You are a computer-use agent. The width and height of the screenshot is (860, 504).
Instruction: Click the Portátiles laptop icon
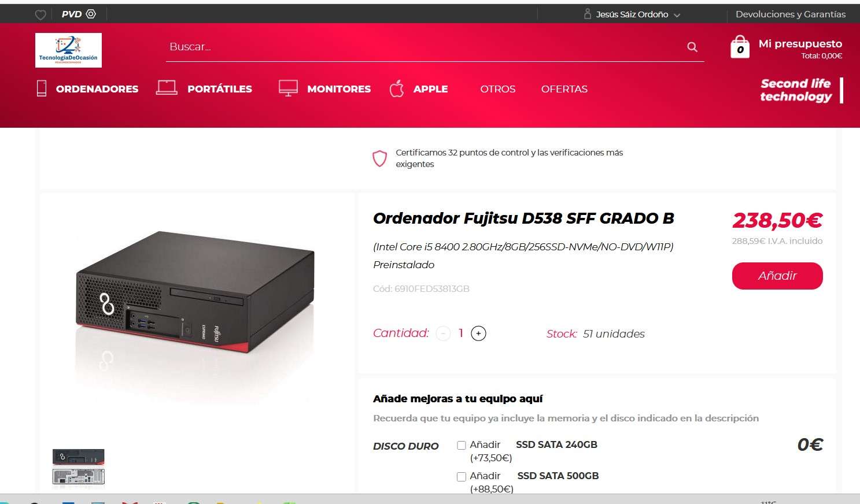pos(167,87)
